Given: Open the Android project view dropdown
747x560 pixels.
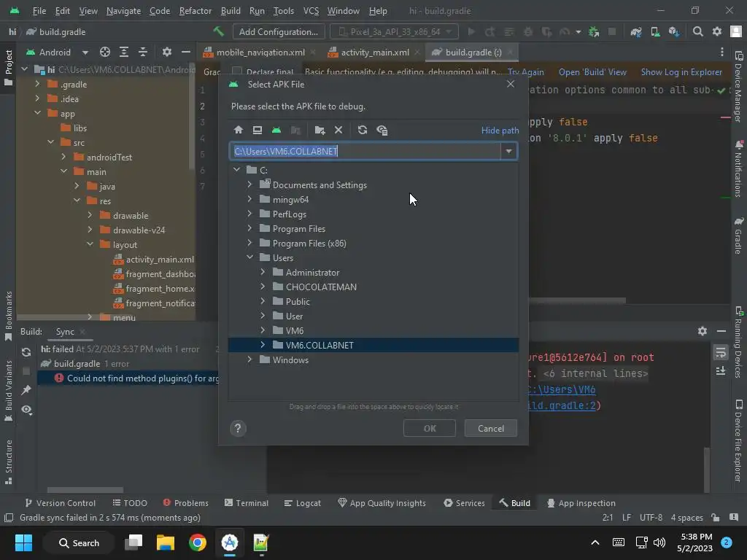Looking at the screenshot, I should point(57,52).
